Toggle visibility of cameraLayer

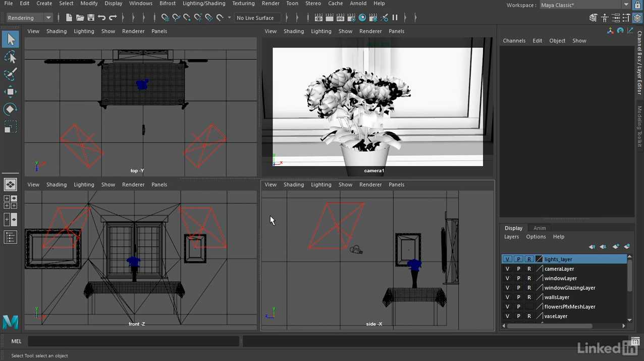point(507,269)
